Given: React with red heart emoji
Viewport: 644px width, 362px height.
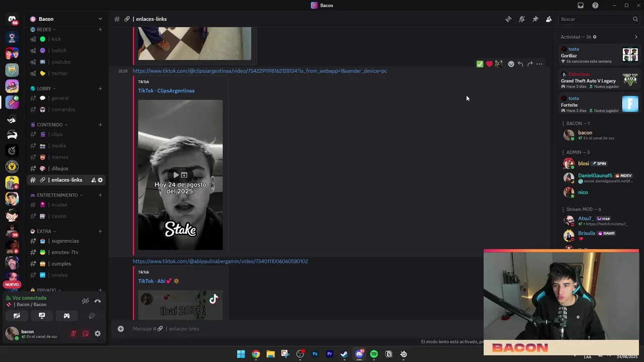Looking at the screenshot, I should pos(489,64).
